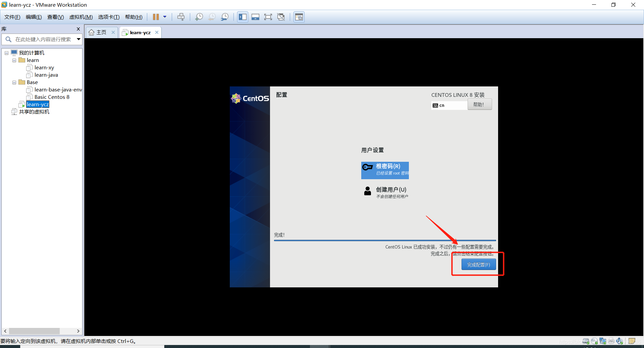Close the learn-ycz tab
The width and height of the screenshot is (644, 348).
[x=157, y=32]
